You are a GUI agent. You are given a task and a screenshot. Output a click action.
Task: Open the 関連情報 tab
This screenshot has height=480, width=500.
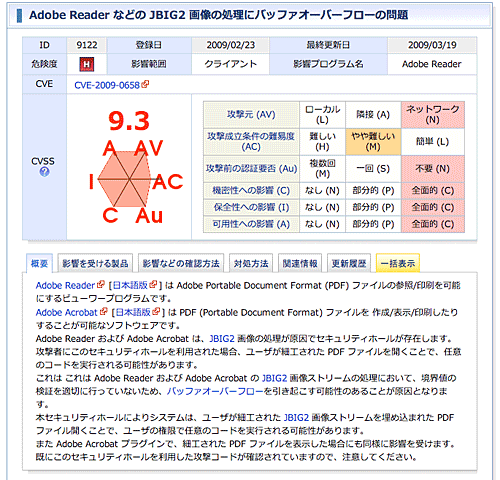pyautogui.click(x=300, y=264)
